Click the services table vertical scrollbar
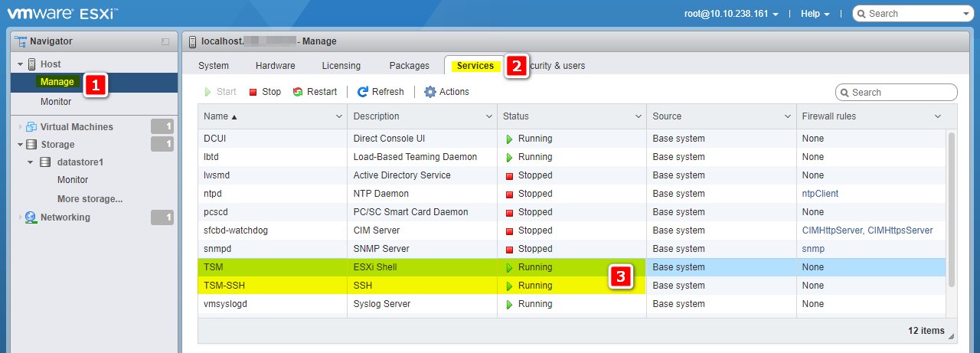 (x=952, y=207)
